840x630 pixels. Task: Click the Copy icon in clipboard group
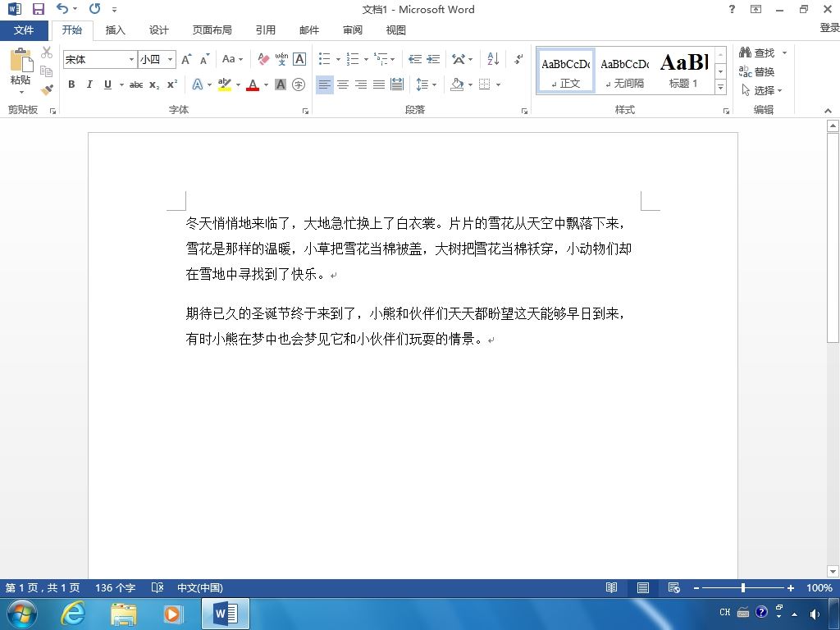click(x=47, y=71)
